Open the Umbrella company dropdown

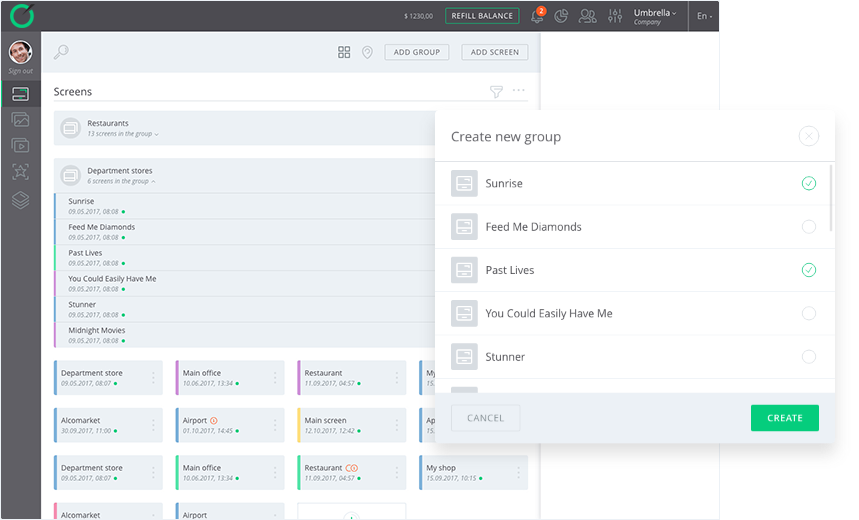click(655, 16)
